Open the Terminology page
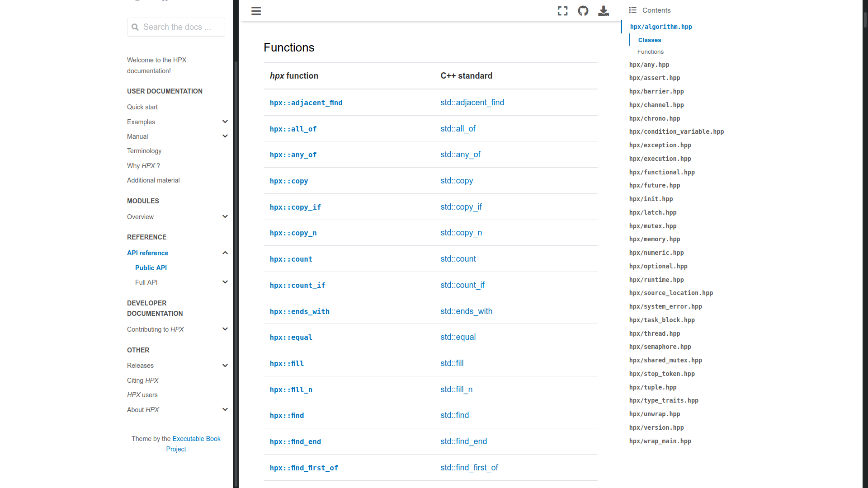This screenshot has width=868, height=488. (x=144, y=151)
